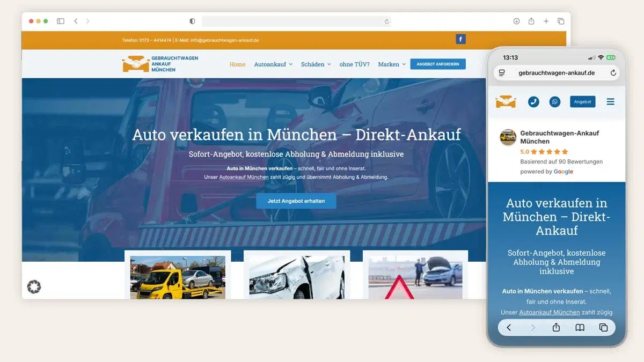Open tabs view in mobile toolbar
Screen dimensions: 644x362
(603, 327)
